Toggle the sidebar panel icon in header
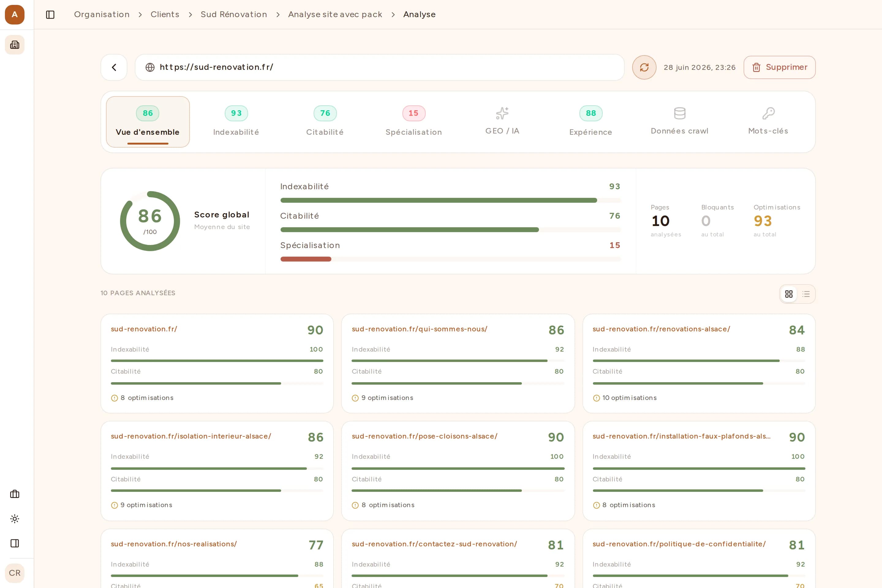Image resolution: width=882 pixels, height=588 pixels. pyautogui.click(x=50, y=15)
